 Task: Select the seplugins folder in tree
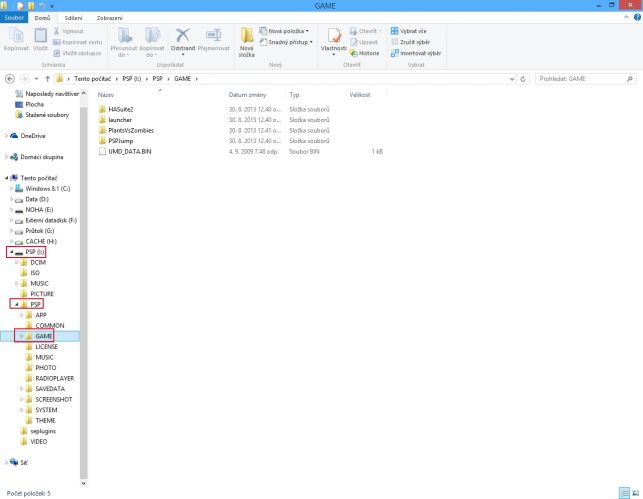click(43, 431)
